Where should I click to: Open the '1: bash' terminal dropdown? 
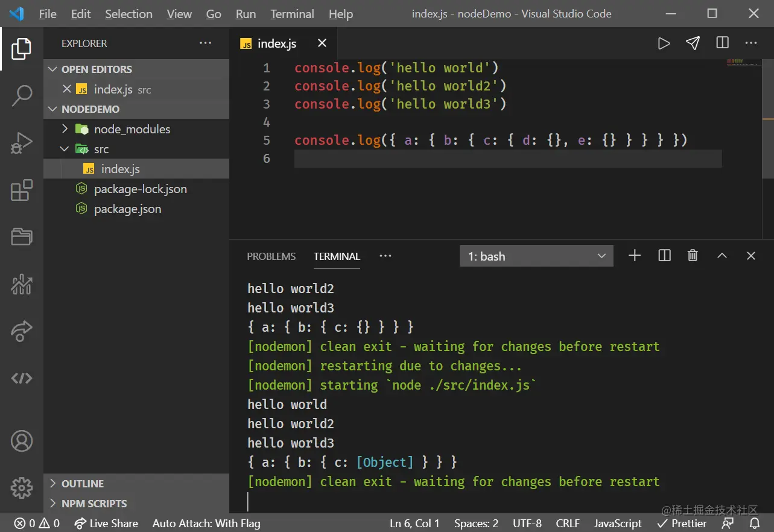click(x=536, y=256)
